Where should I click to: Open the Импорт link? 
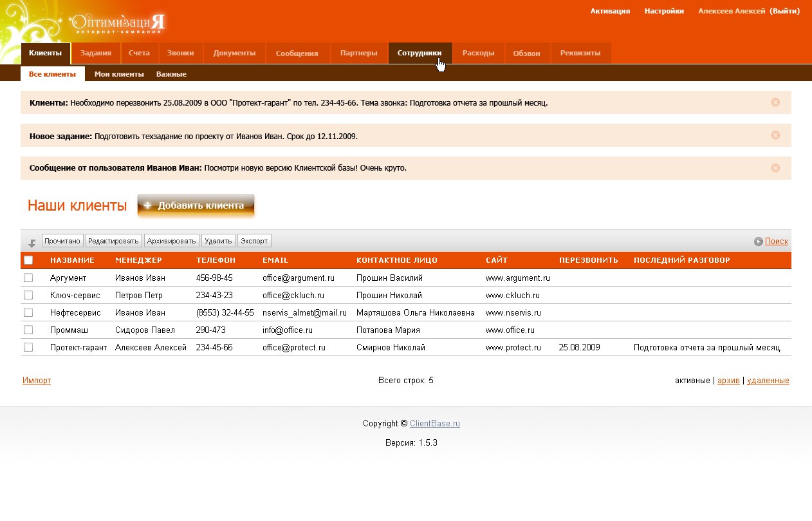37,381
